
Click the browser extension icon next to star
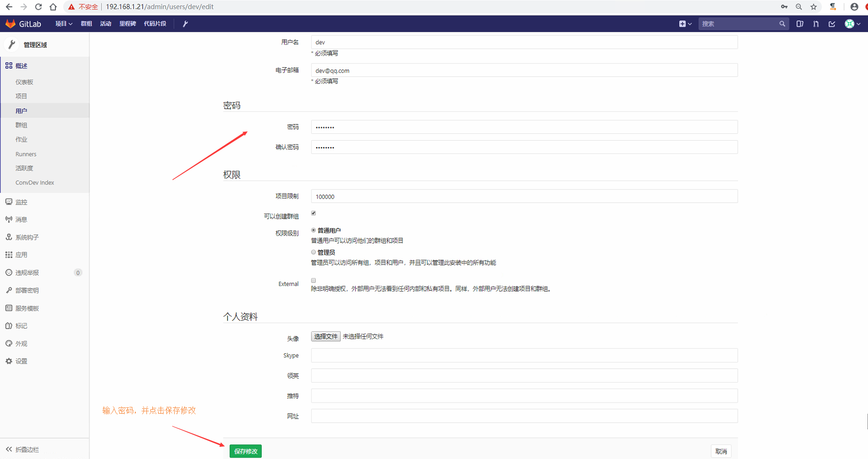click(833, 7)
